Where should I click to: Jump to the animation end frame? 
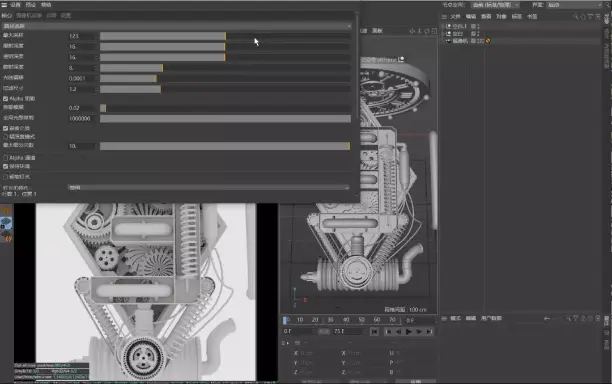click(x=429, y=332)
